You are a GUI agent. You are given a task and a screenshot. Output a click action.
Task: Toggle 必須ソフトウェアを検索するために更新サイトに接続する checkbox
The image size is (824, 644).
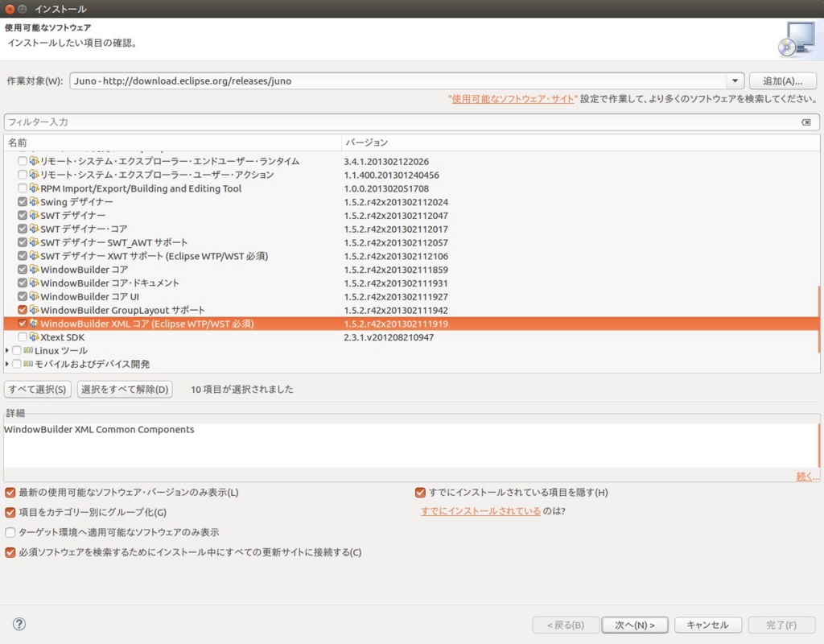point(10,552)
